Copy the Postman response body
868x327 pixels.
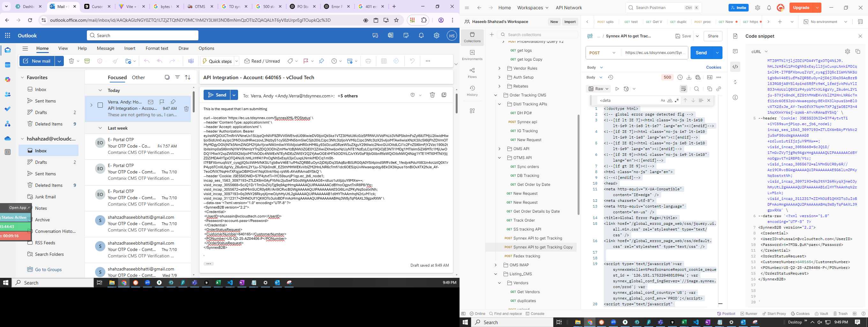pyautogui.click(x=710, y=89)
